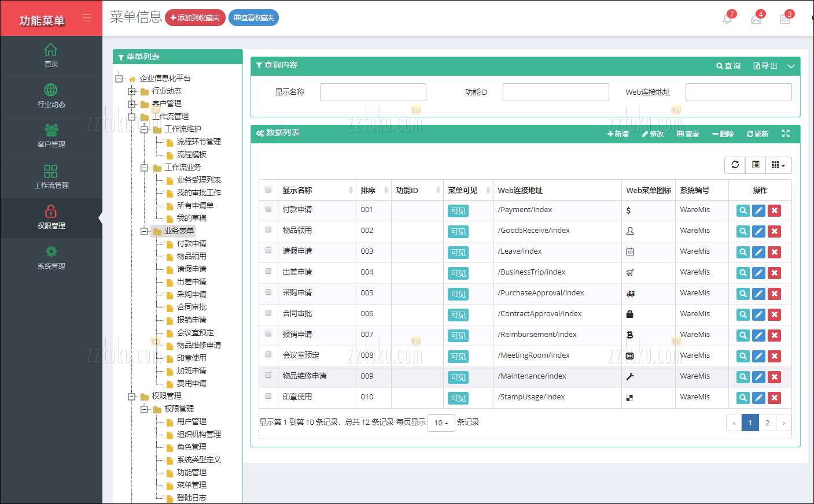
Task: Click the edit pencil icon for 请假申请 row
Action: 758,253
